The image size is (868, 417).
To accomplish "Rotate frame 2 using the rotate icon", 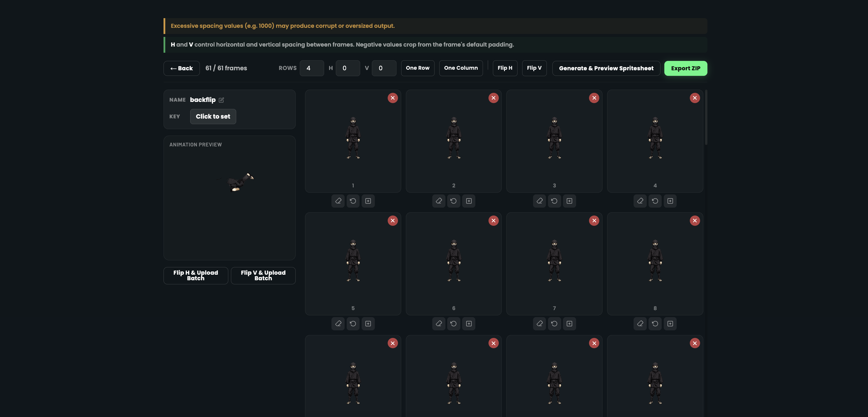I will coord(454,201).
